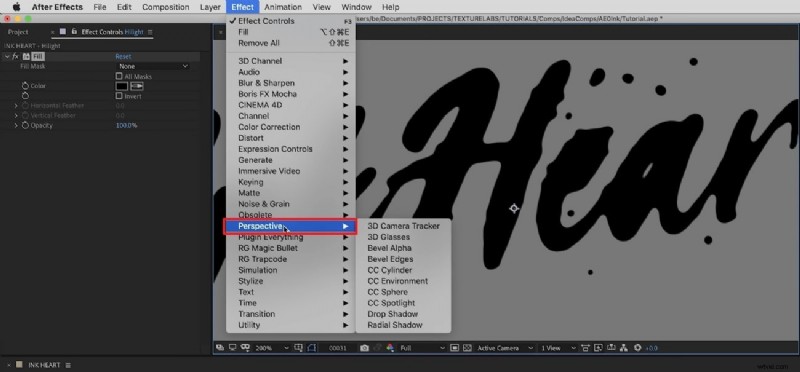Open the 1 View layout dropdown
The height and width of the screenshot is (372, 800).
pos(558,348)
